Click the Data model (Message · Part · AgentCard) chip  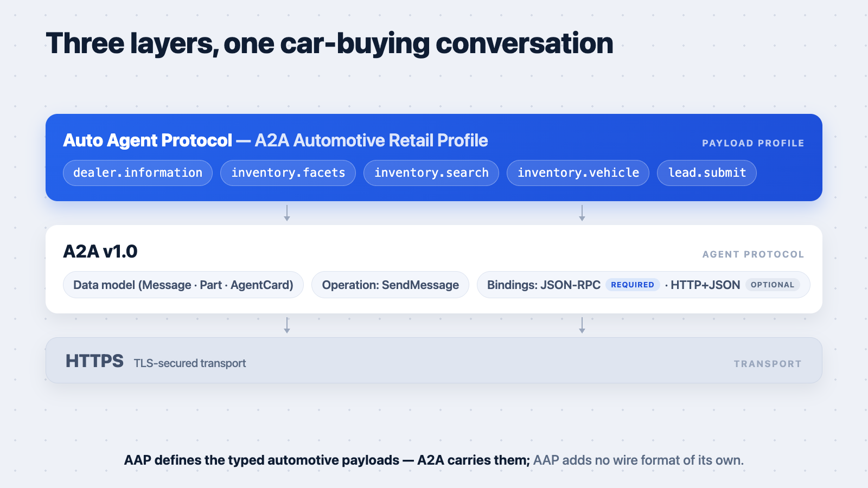(183, 285)
